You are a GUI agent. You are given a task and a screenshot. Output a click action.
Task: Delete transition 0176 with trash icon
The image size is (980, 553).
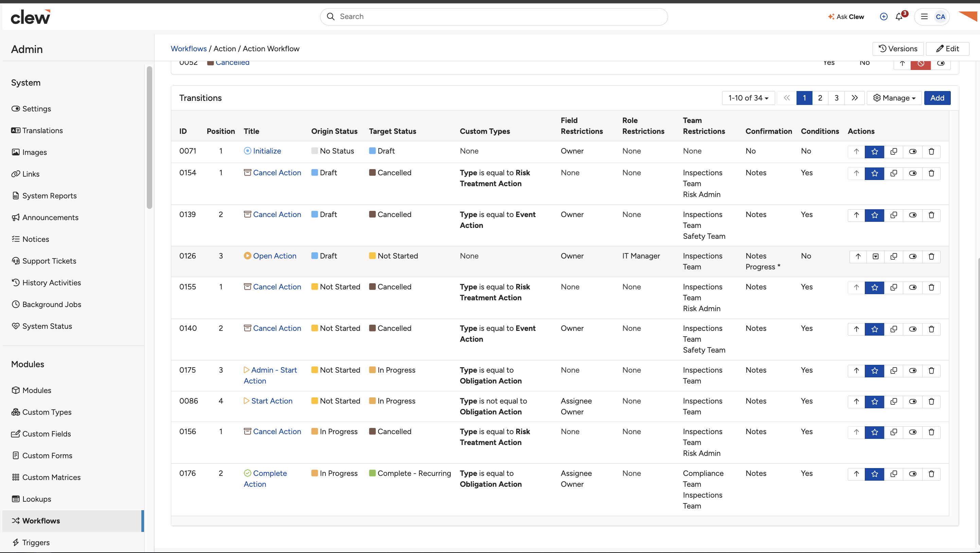[931, 474]
